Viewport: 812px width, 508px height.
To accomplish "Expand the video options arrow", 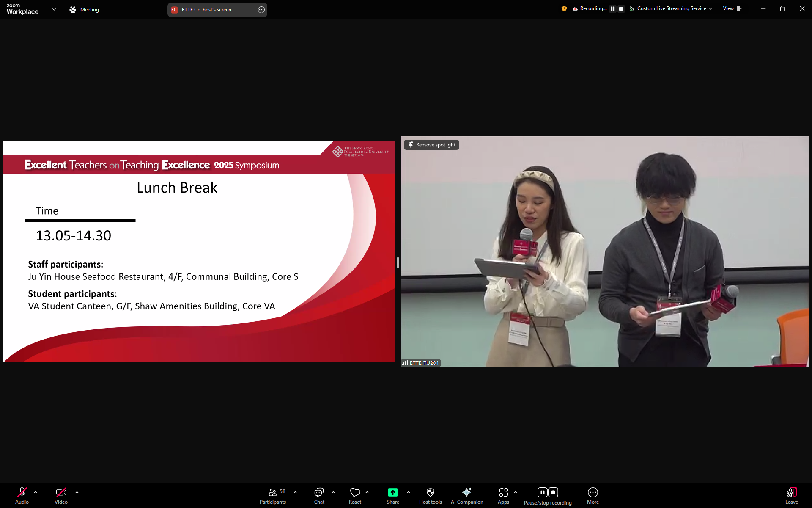I will click(77, 492).
